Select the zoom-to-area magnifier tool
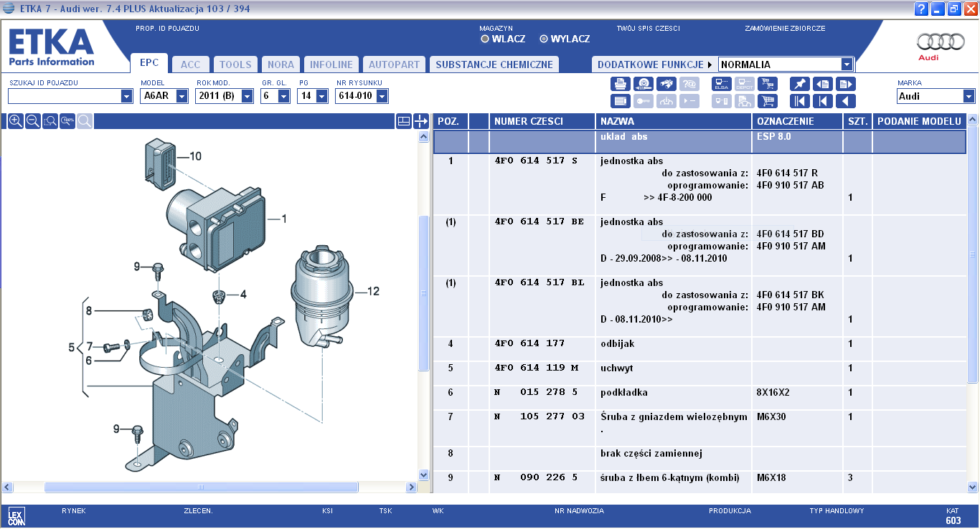This screenshot has width=980, height=529. pyautogui.click(x=50, y=121)
